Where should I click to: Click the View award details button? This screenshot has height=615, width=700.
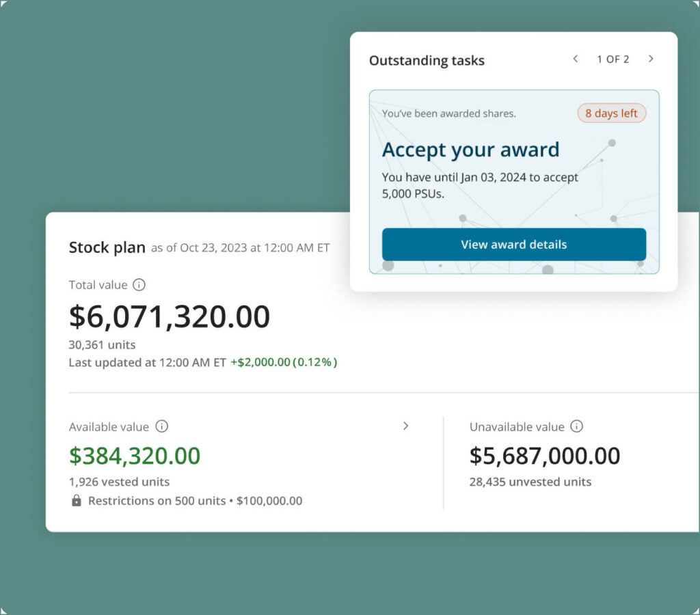pyautogui.click(x=513, y=245)
